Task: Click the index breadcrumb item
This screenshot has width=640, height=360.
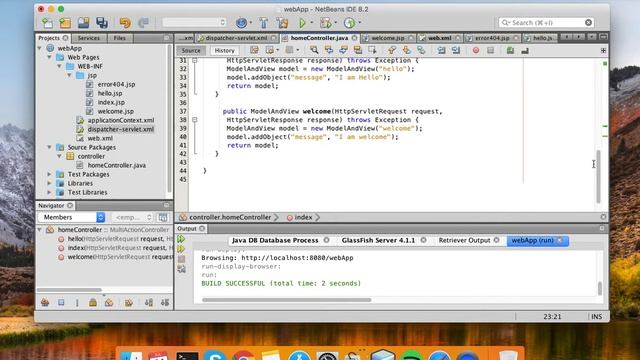Action: (x=303, y=218)
